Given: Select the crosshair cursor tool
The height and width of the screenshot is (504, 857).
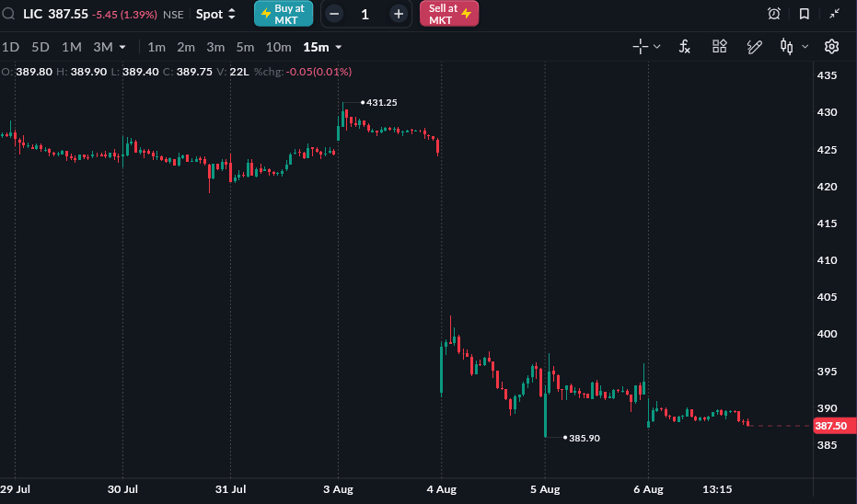Looking at the screenshot, I should pos(640,47).
